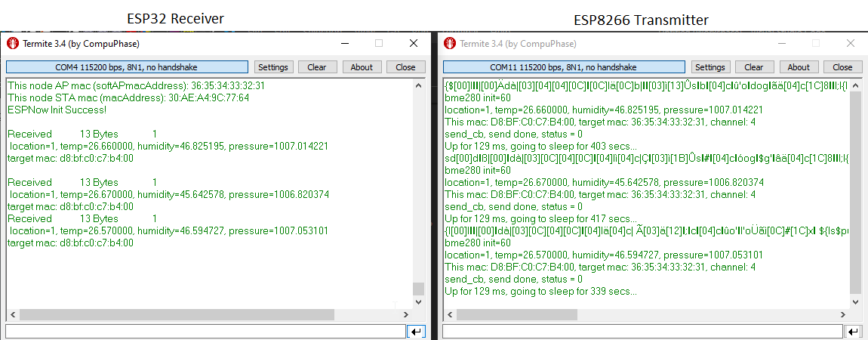Click 'going to sleep for 339 secs' line
This screenshot has height=340, width=868.
click(x=541, y=291)
